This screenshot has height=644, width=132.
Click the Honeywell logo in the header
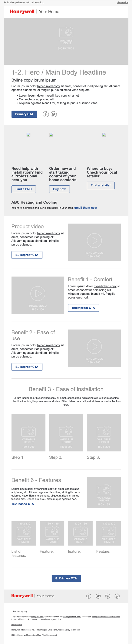click(x=22, y=11)
